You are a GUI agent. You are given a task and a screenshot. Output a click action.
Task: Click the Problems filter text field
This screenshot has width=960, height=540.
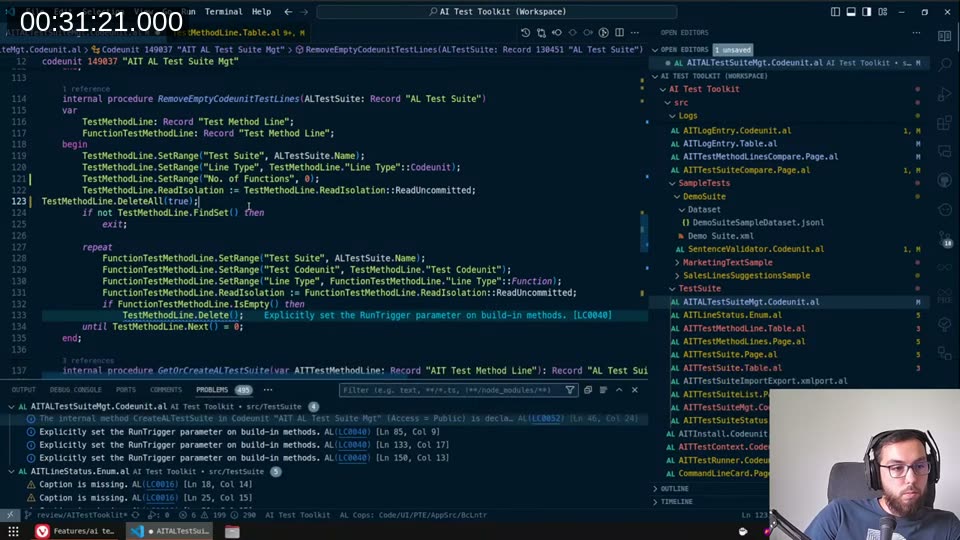[x=450, y=390]
